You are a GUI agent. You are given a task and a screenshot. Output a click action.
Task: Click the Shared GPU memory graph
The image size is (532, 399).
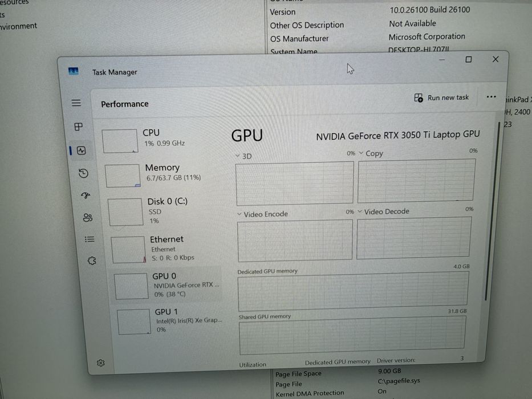[352, 336]
